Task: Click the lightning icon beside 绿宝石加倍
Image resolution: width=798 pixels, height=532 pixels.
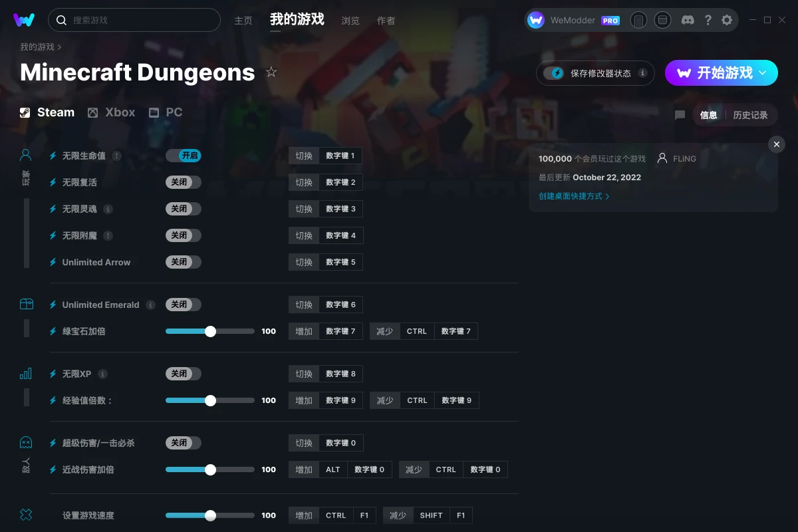Action: tap(53, 331)
